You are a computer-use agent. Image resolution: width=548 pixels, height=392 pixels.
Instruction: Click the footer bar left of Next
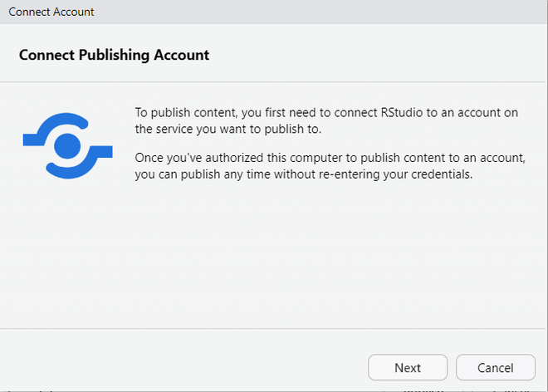183,368
